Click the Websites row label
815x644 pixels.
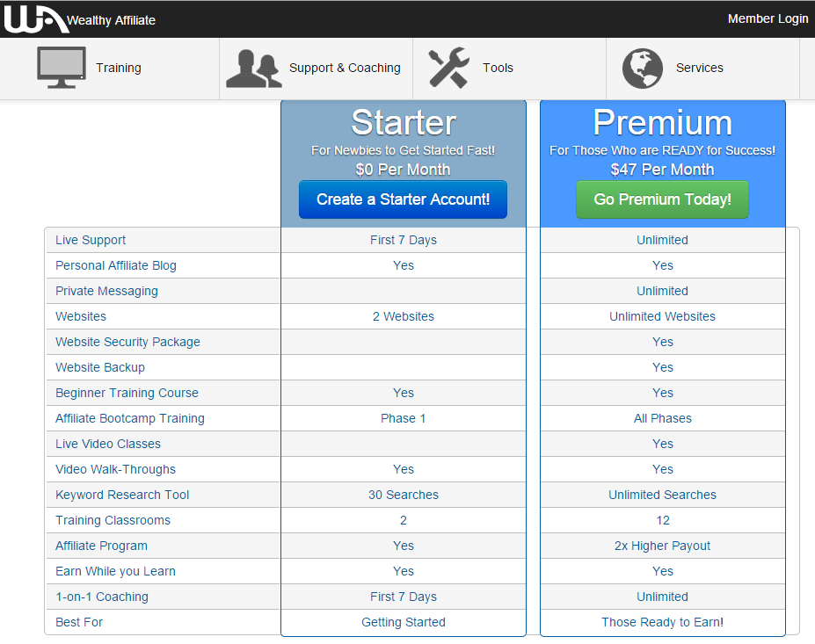point(81,316)
